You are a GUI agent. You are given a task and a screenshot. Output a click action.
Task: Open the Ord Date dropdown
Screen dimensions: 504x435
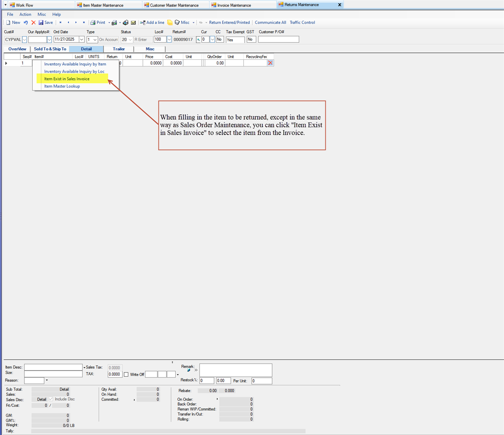click(82, 40)
